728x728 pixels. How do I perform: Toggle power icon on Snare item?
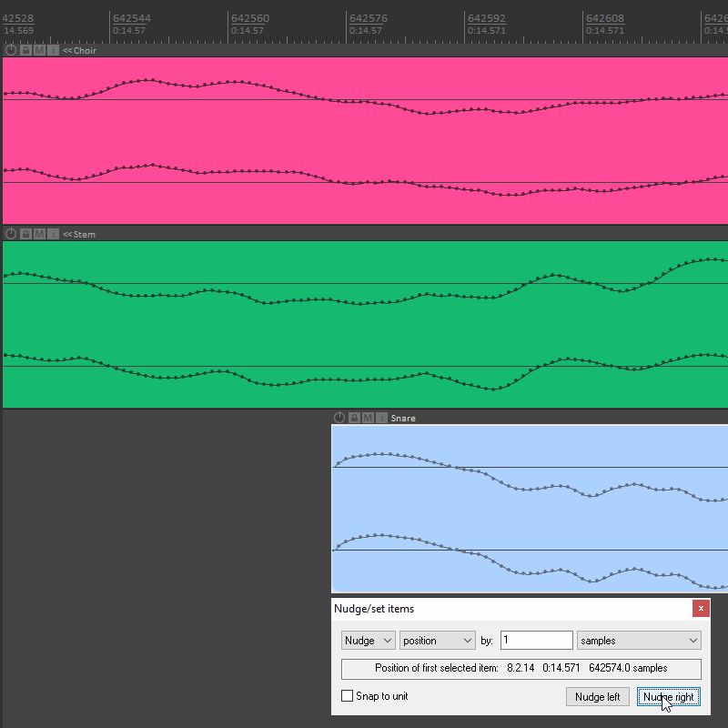coord(339,418)
